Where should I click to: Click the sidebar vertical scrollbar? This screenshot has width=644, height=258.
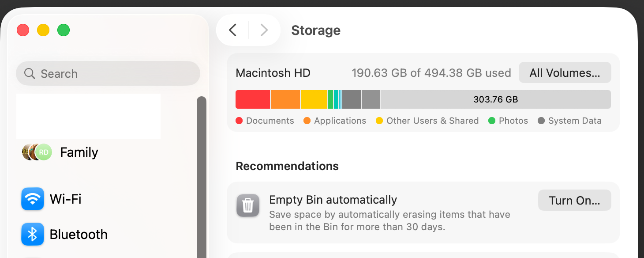pos(202,177)
